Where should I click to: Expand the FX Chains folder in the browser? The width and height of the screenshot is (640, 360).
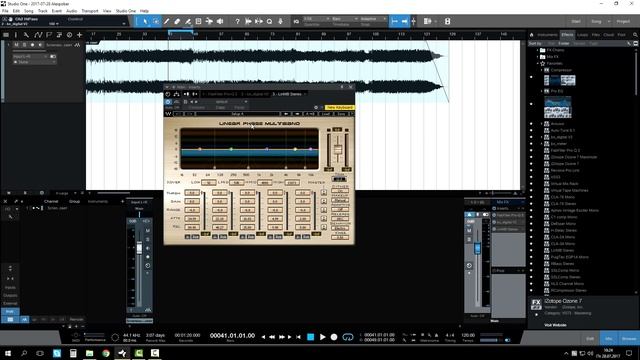pyautogui.click(x=538, y=50)
